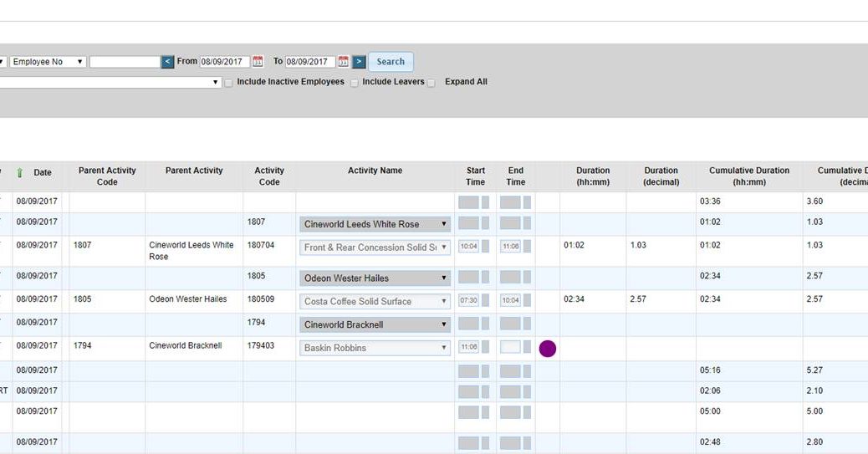Image resolution: width=868 pixels, height=454 pixels.
Task: Click the Activity Name column header
Action: [375, 171]
